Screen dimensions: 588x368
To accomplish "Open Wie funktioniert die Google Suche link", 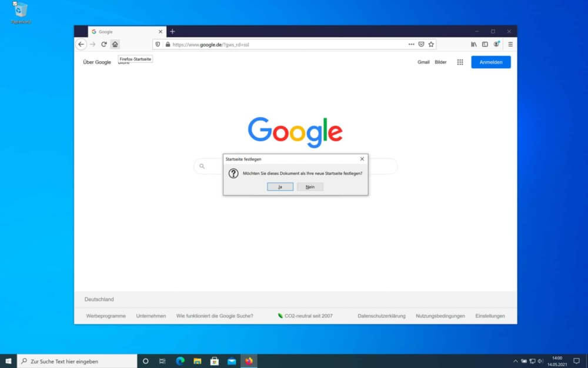I will (215, 316).
